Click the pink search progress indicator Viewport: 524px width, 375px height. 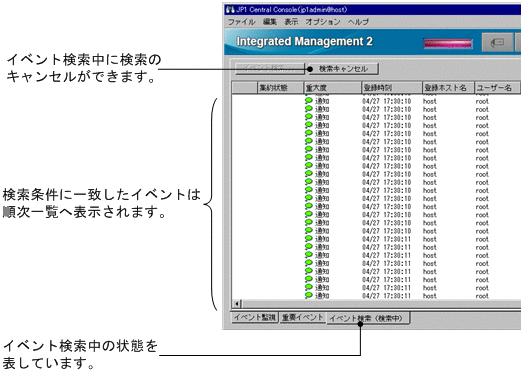pyautogui.click(x=448, y=43)
